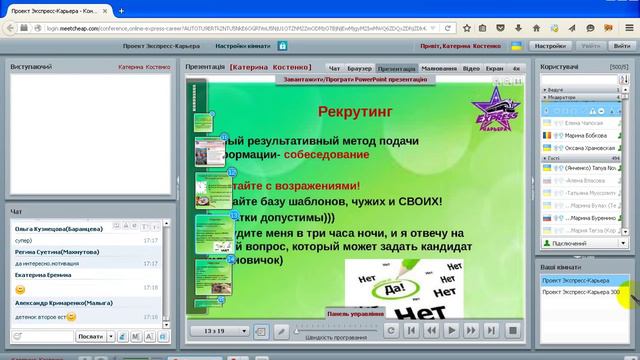Switch to the Браузер tab

pyautogui.click(x=359, y=69)
